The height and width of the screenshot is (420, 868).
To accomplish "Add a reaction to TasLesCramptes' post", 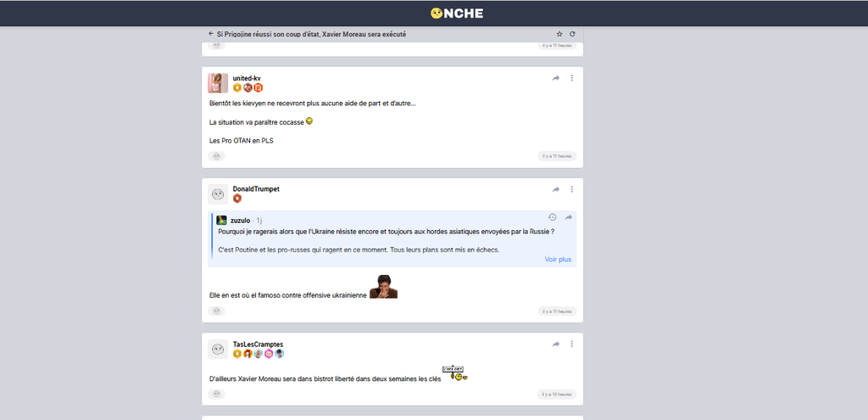I will tap(216, 394).
